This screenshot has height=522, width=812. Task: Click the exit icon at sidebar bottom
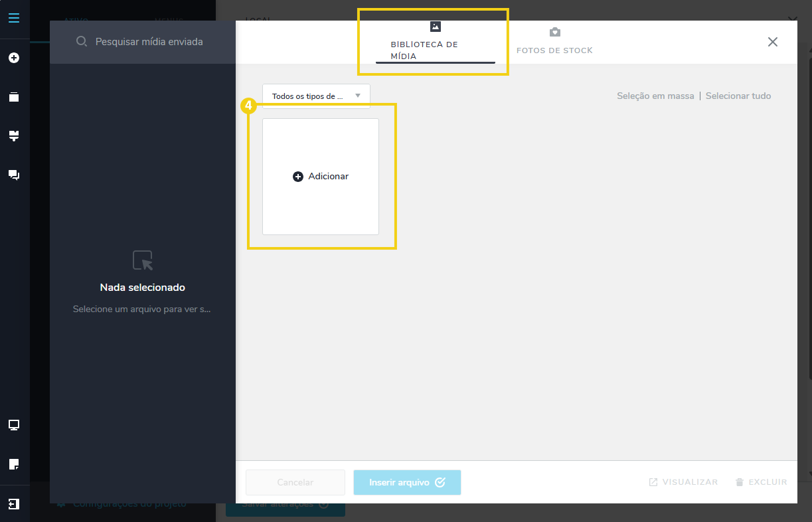(x=14, y=504)
